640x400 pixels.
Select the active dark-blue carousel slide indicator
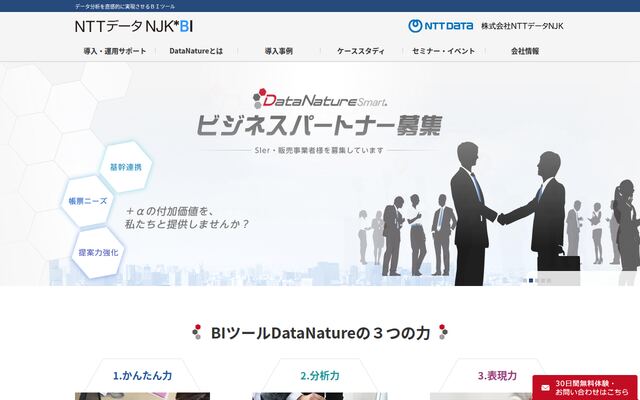point(531,280)
